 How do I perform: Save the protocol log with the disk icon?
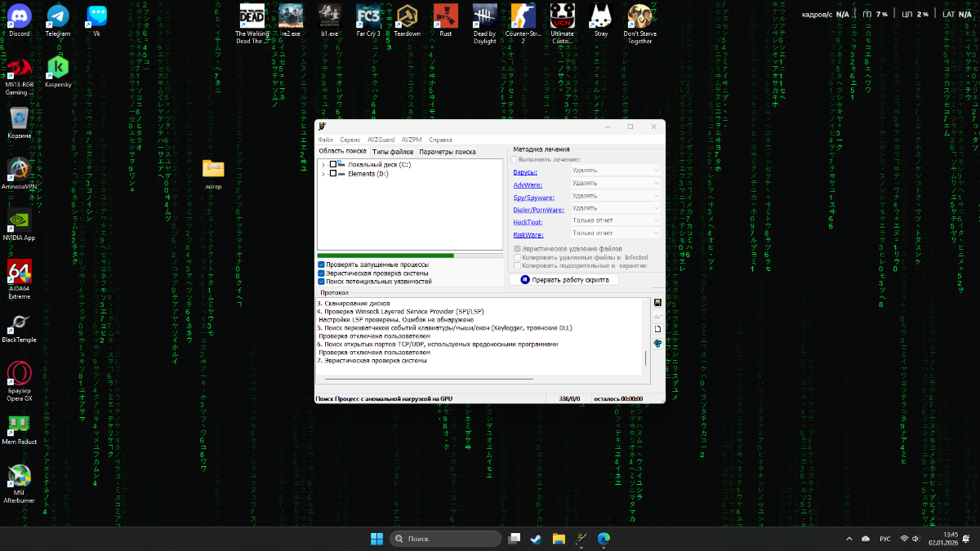coord(657,303)
